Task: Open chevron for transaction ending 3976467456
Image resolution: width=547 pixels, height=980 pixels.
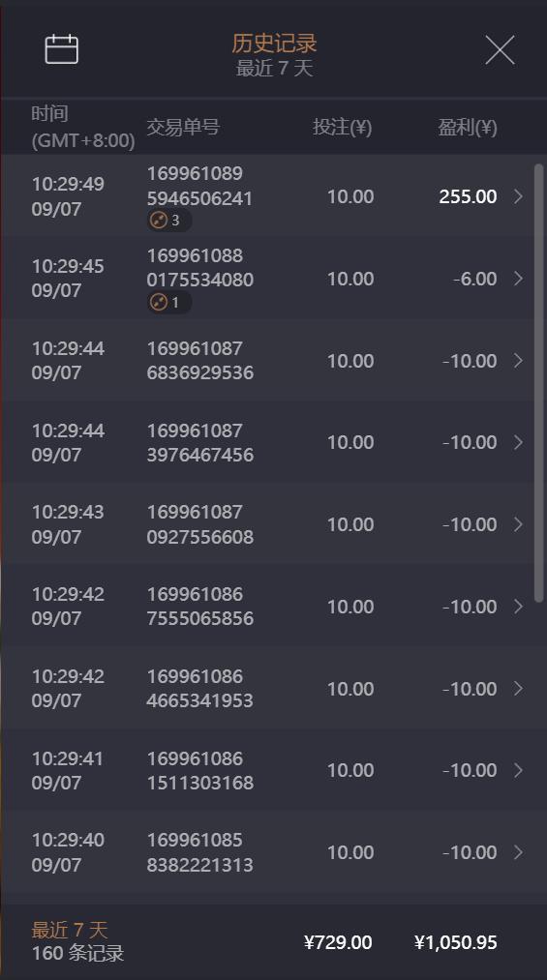Action: (518, 442)
